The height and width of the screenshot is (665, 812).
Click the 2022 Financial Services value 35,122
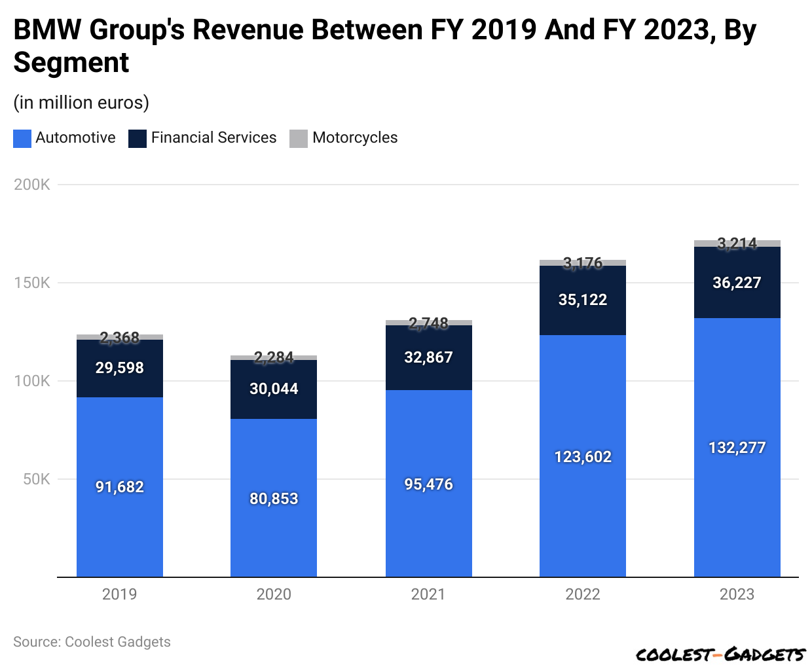click(583, 300)
